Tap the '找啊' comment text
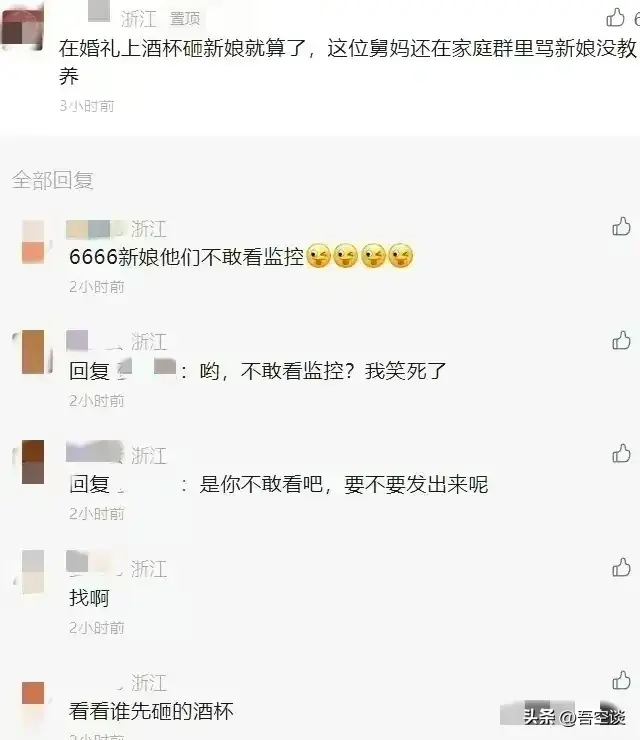The height and width of the screenshot is (740, 640). [x=89, y=598]
